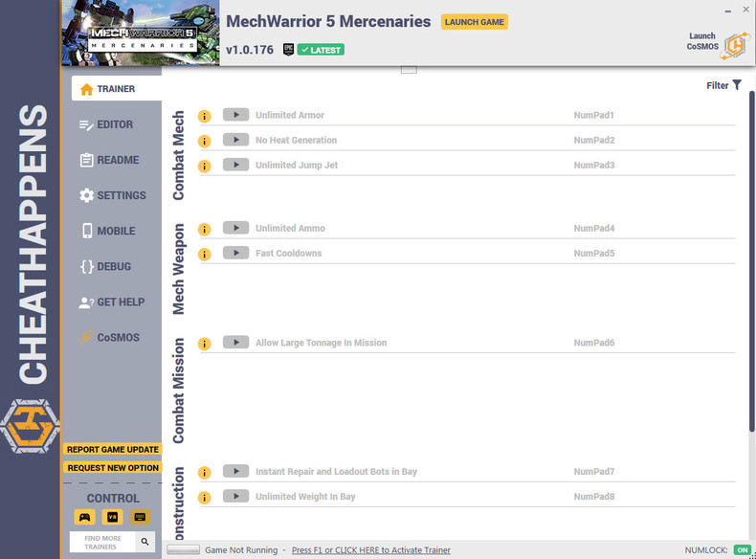Screen dimensions: 756x559
Task: Open info for Fast Cooldowns cheat
Action: (205, 254)
